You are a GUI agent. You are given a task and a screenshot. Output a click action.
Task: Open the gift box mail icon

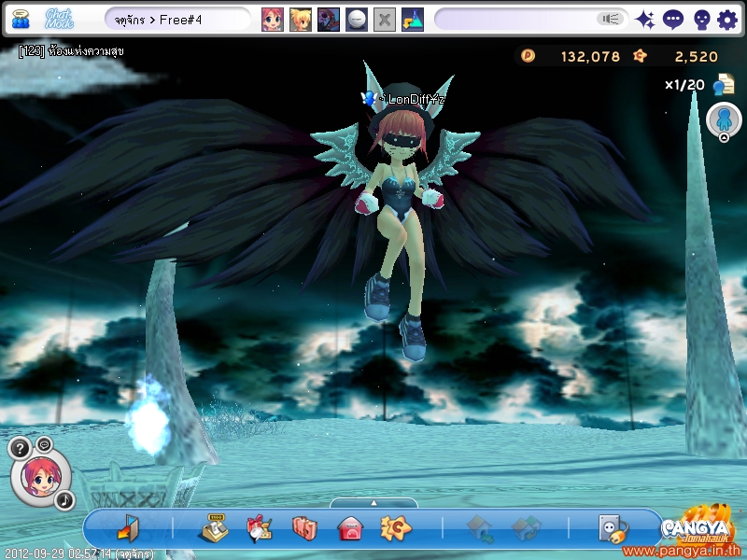(x=260, y=528)
